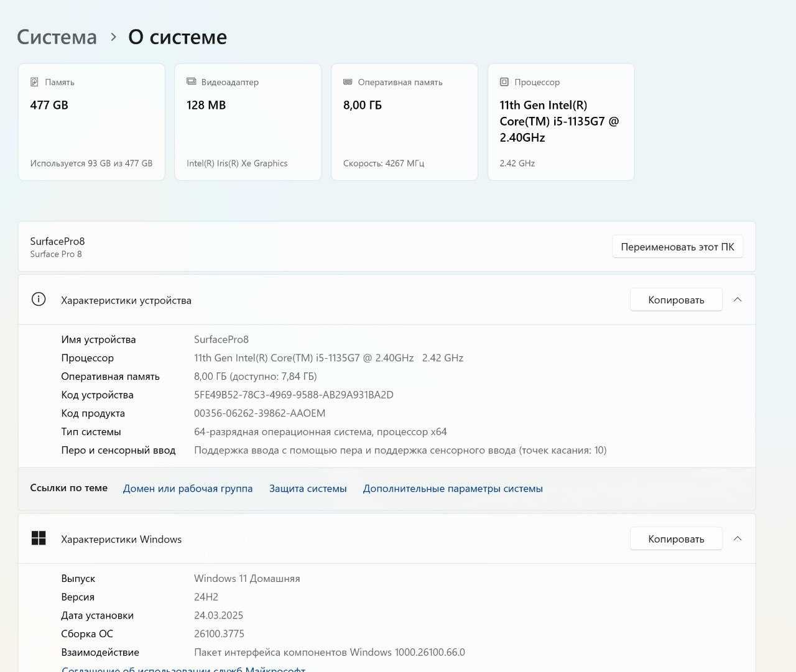Click the pen and touch support value
The image size is (796, 672).
coord(400,450)
